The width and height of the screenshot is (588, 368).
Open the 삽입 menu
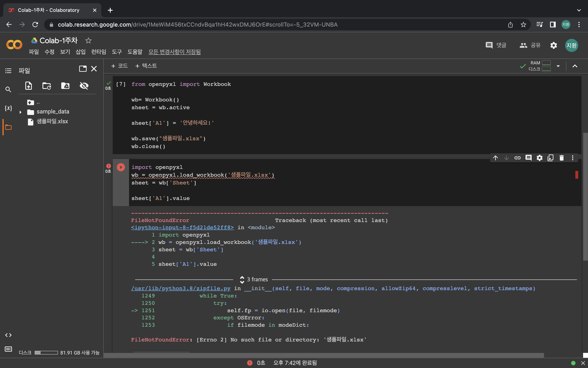[80, 52]
